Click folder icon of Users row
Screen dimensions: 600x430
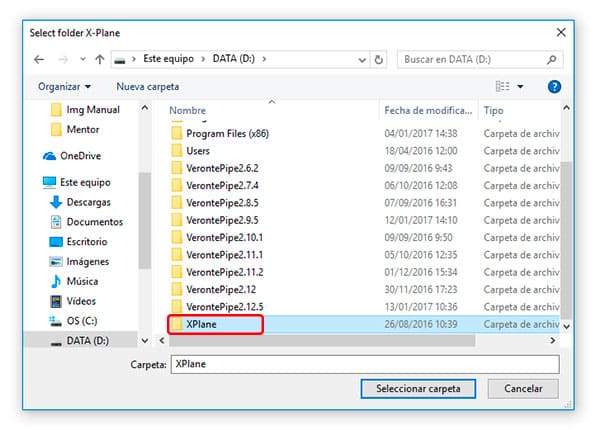(x=177, y=151)
